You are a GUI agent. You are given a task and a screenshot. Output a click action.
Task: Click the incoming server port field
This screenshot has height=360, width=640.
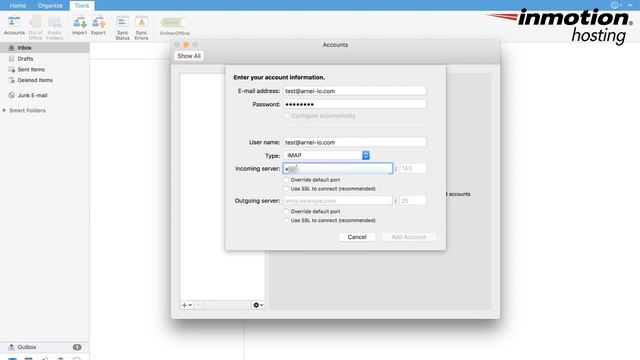click(x=413, y=168)
